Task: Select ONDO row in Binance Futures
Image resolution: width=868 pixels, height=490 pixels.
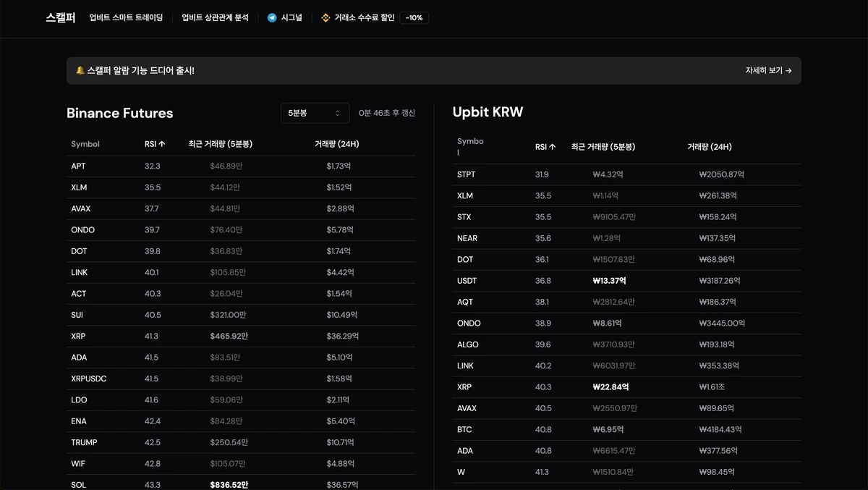Action: [241, 230]
